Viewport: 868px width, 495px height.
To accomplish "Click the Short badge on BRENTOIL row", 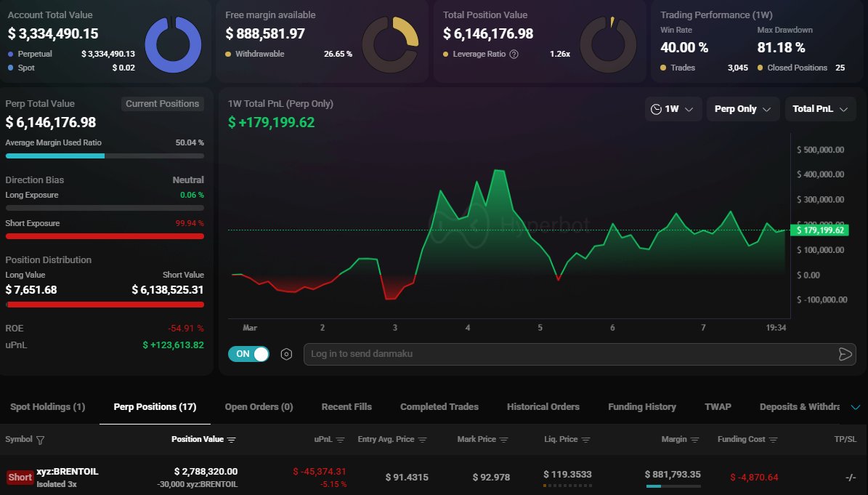I will (x=20, y=478).
